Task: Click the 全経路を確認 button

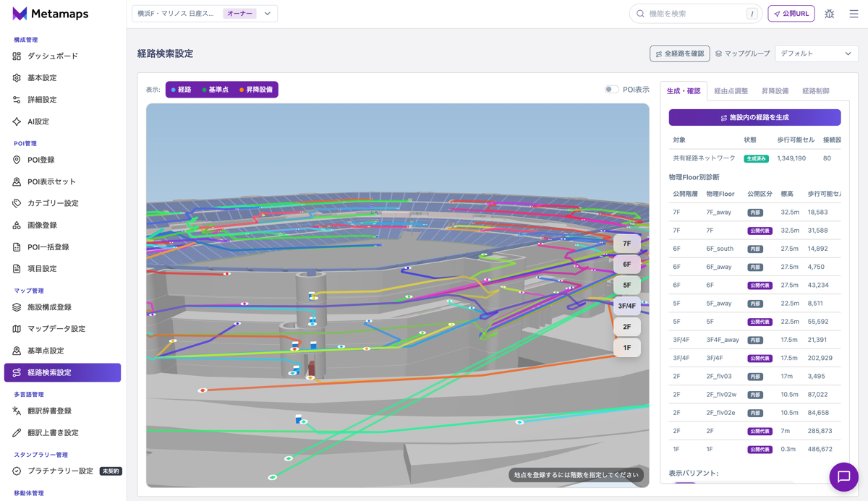Action: click(679, 53)
